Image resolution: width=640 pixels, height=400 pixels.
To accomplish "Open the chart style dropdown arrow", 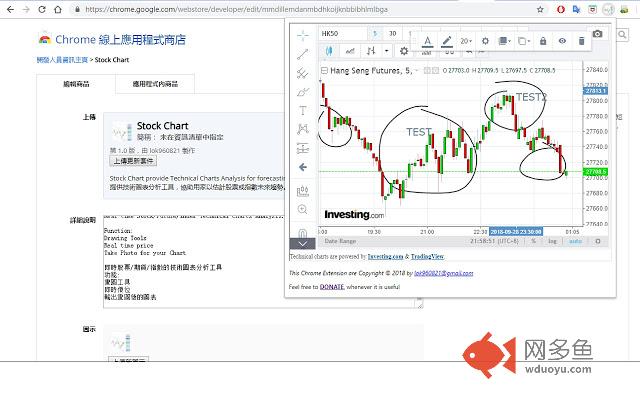I will click(x=386, y=51).
